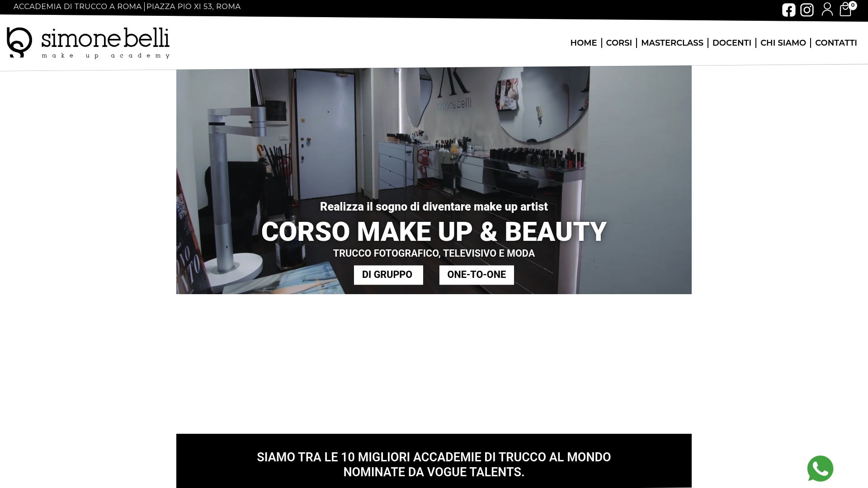
Task: Open the CONTATTI menu item
Action: 836,43
